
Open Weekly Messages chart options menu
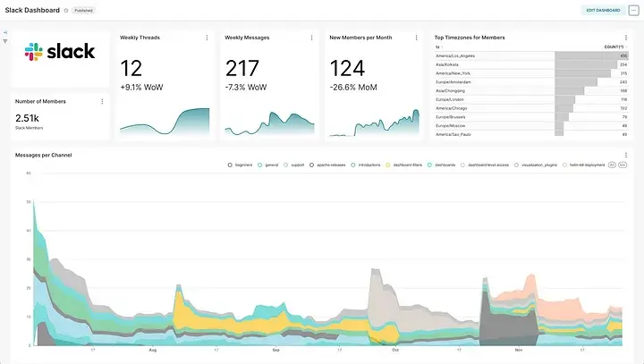tap(312, 38)
